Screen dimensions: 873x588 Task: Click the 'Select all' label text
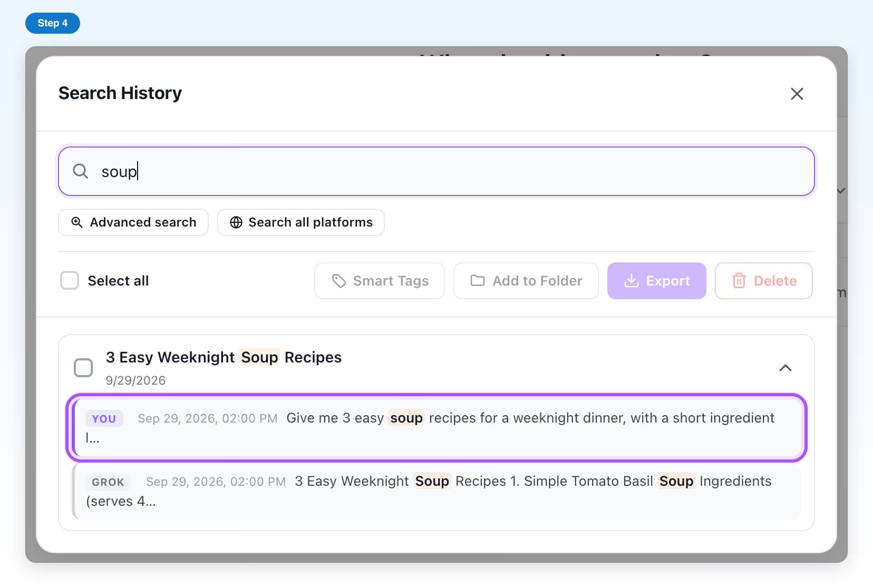click(118, 281)
